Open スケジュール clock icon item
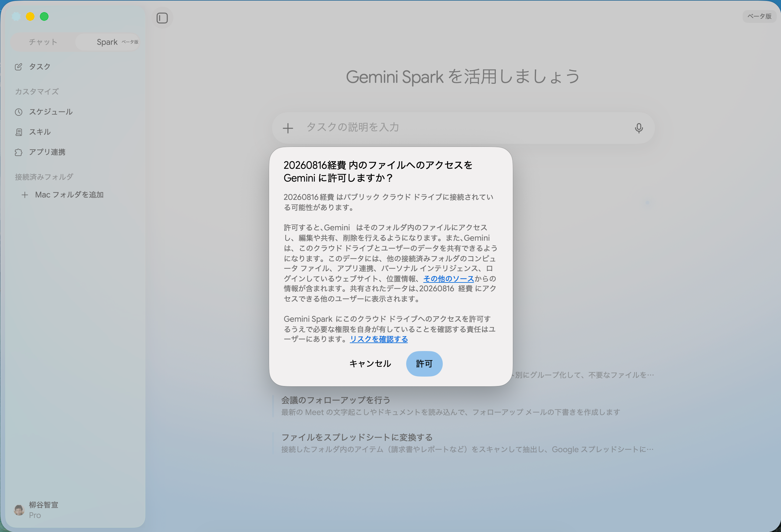This screenshot has width=781, height=532. pos(44,112)
